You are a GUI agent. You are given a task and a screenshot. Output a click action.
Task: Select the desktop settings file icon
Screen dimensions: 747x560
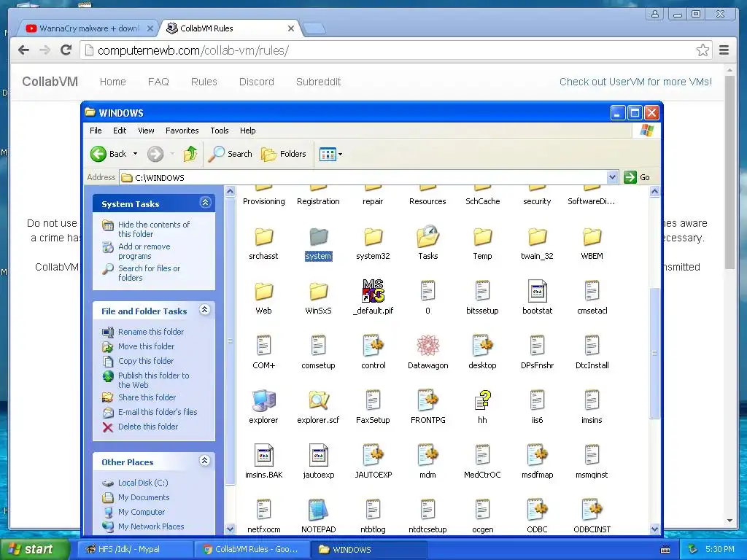pos(483,346)
